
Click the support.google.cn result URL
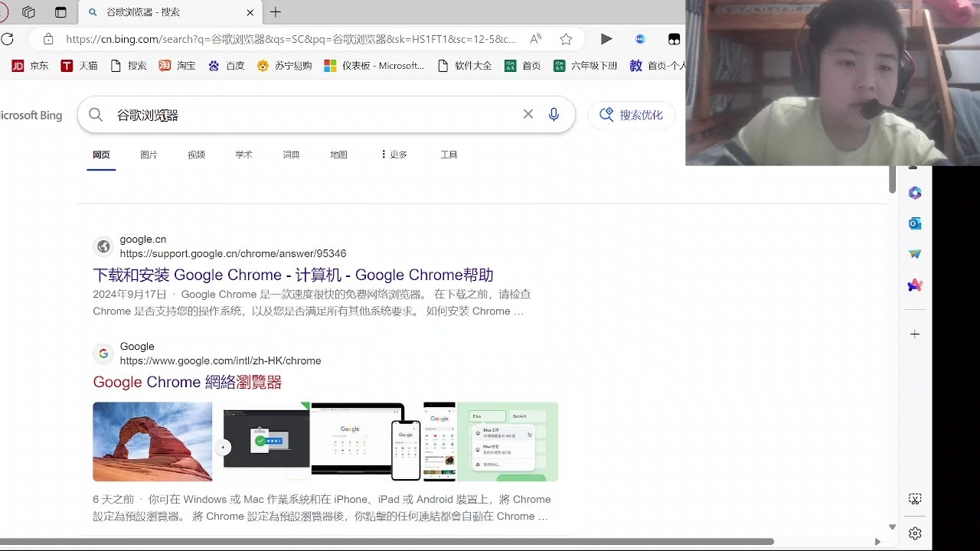233,253
